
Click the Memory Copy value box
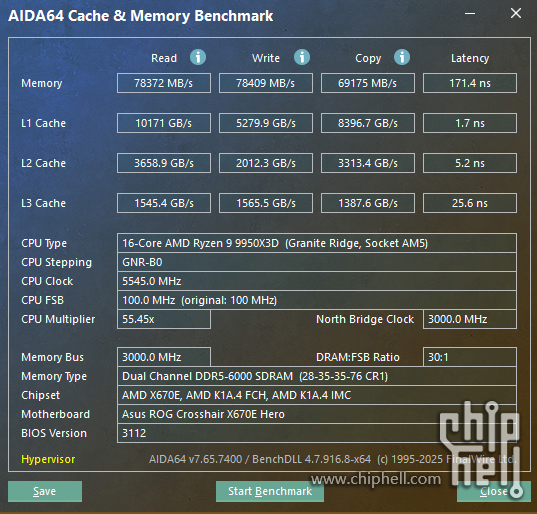(368, 83)
